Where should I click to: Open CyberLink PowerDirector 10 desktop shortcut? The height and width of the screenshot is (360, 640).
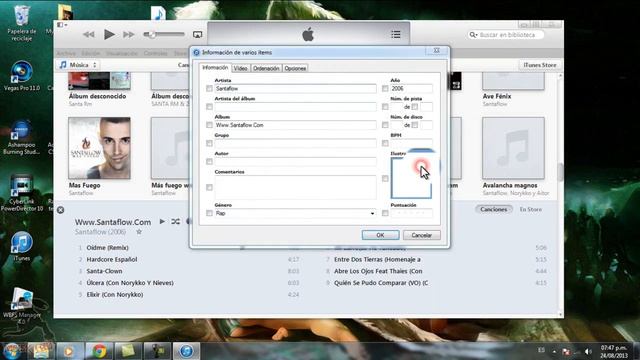click(x=21, y=193)
